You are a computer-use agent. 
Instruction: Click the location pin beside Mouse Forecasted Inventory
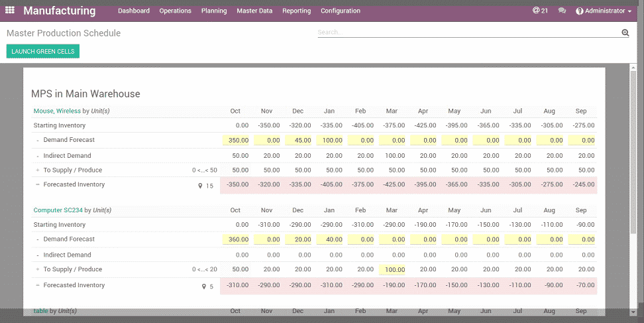coord(201,186)
